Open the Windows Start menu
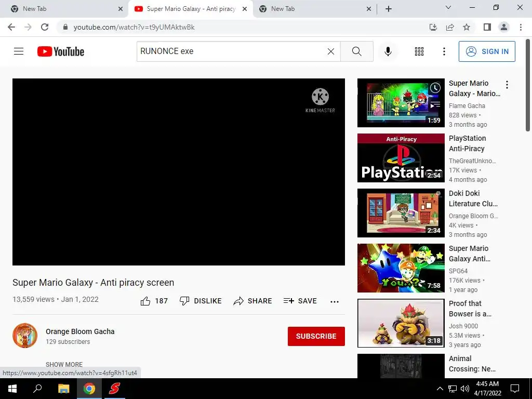532x399 pixels. pos(12,389)
